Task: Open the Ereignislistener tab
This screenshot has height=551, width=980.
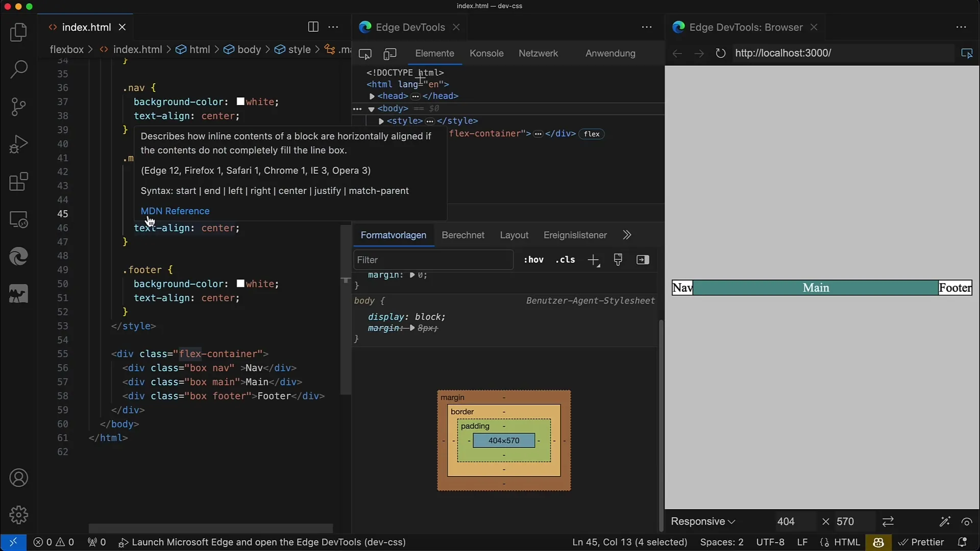Action: click(575, 235)
